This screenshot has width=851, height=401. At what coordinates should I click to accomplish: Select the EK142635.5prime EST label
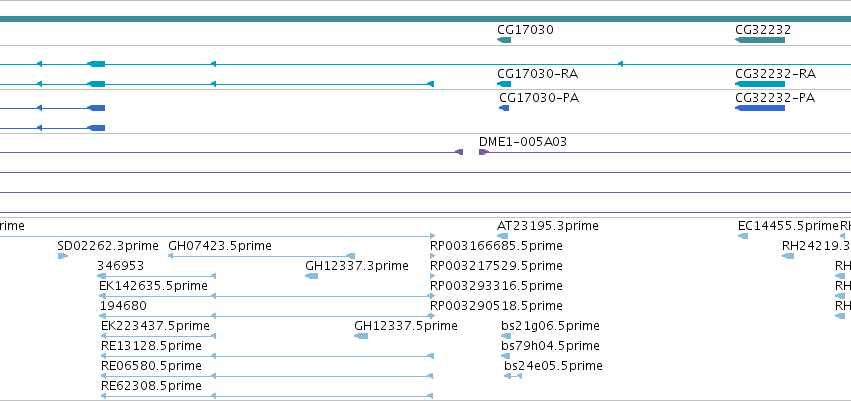[x=153, y=285]
